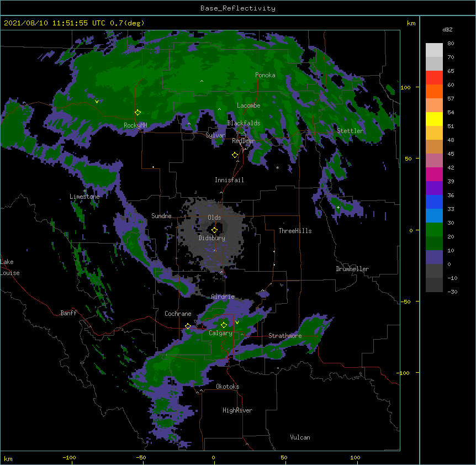The width and height of the screenshot is (476, 465).
Task: Click the Drumheller label
Action: tap(352, 269)
